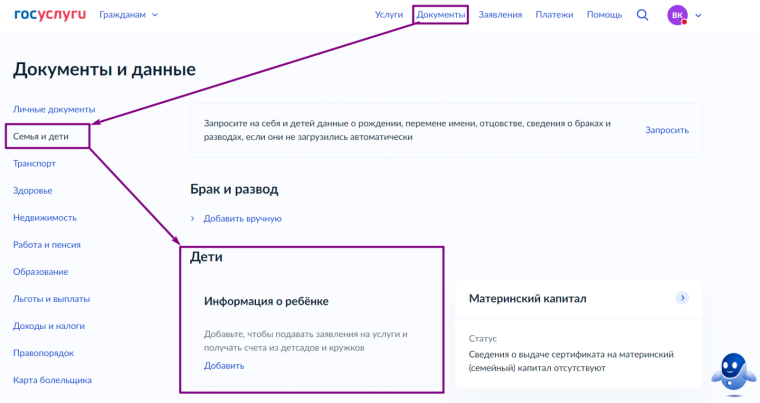Viewport: 760px width, 403px height.
Task: Open the profile menu chevron
Action: pos(698,16)
